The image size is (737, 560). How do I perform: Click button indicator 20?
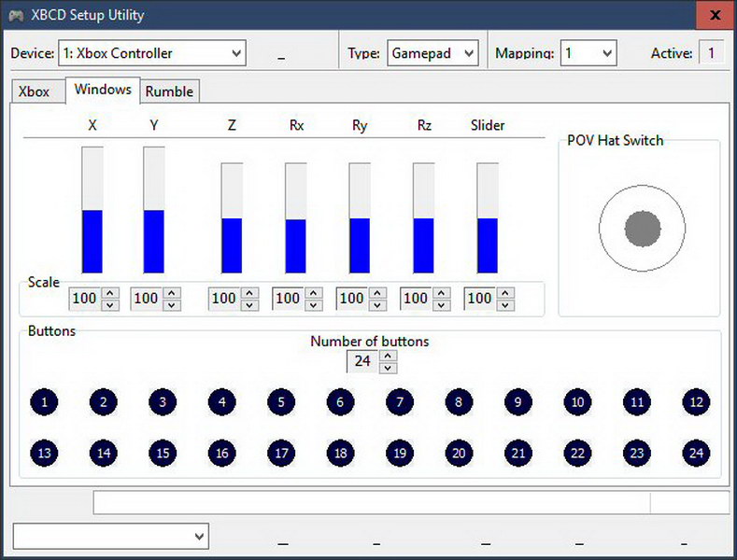point(459,453)
